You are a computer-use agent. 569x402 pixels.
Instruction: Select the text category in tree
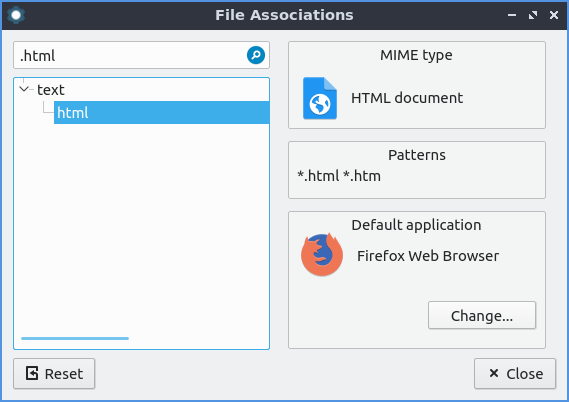pyautogui.click(x=51, y=90)
